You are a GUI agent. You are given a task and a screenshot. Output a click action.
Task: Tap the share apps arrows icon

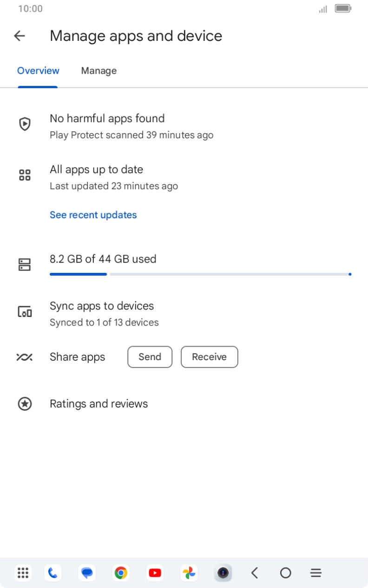tap(25, 357)
